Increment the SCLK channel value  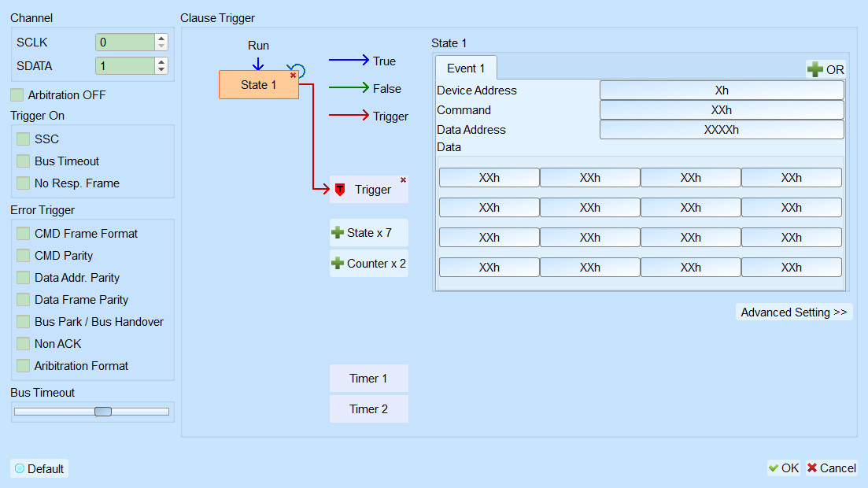pyautogui.click(x=161, y=39)
